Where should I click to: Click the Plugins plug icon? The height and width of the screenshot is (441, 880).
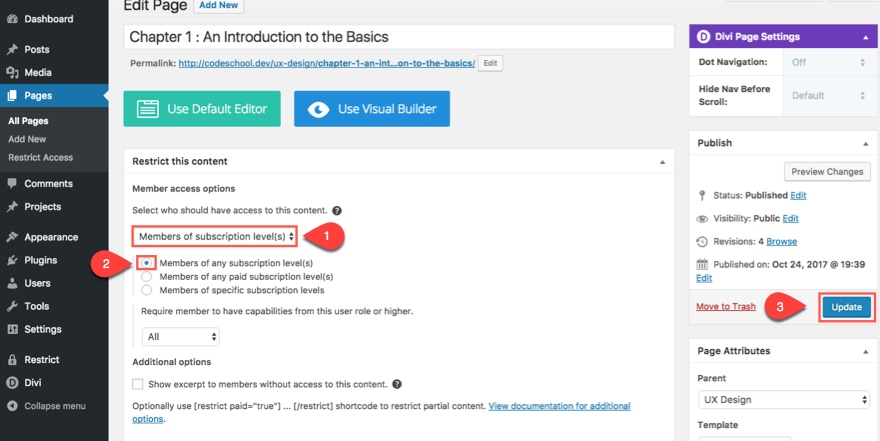tap(12, 260)
